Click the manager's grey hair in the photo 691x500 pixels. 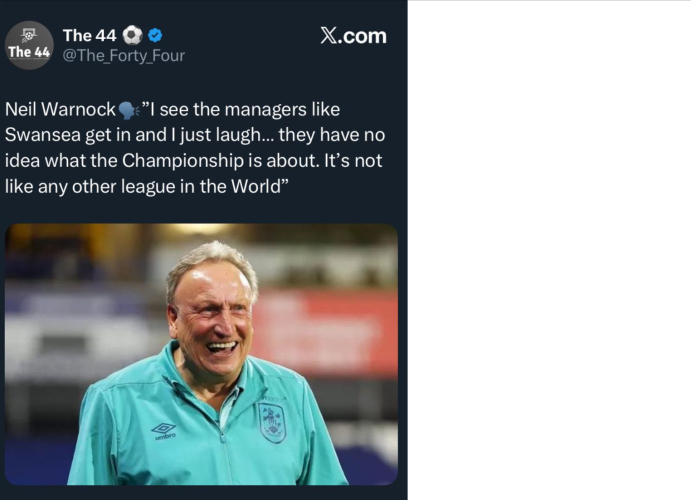[x=212, y=258]
